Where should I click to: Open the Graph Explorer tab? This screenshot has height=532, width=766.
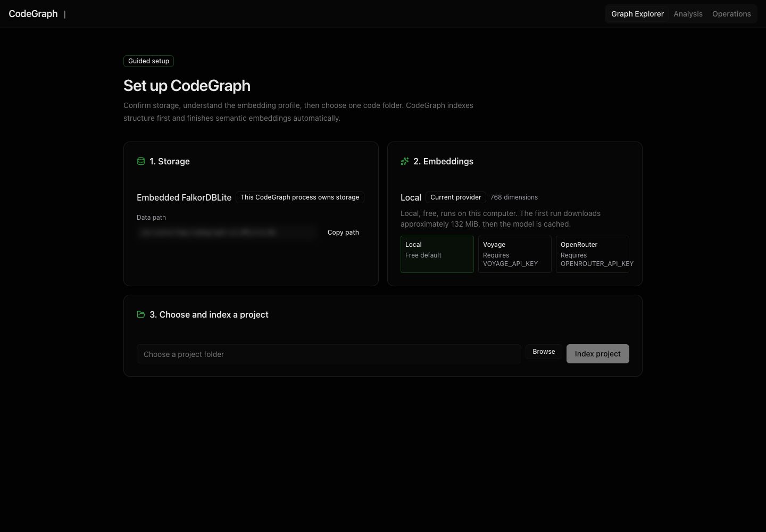point(637,14)
